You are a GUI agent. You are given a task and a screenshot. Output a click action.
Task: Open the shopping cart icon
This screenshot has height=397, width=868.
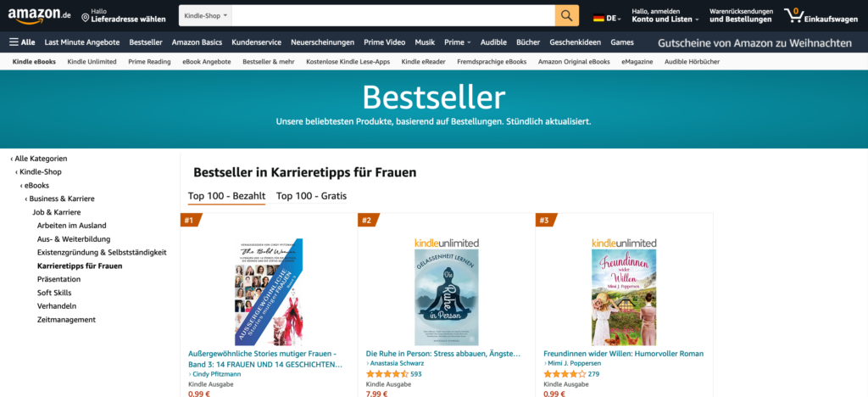click(793, 15)
